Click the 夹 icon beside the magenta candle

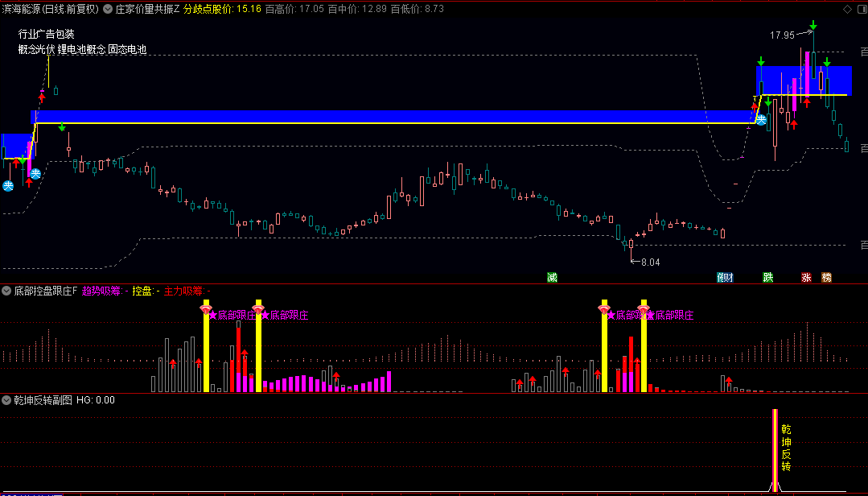point(35,173)
